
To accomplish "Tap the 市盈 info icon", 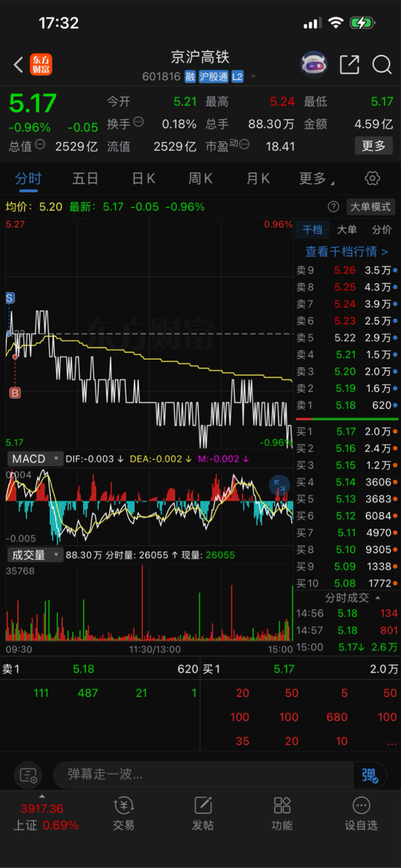I will tap(244, 145).
